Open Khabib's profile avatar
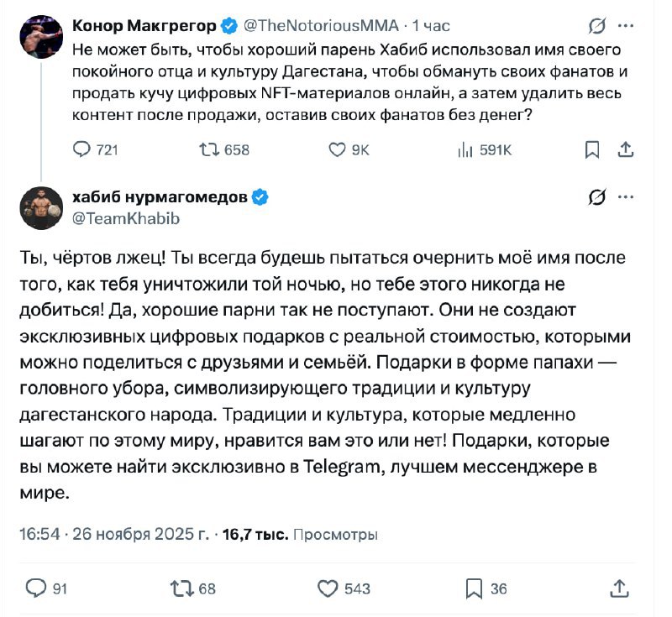 (40, 206)
